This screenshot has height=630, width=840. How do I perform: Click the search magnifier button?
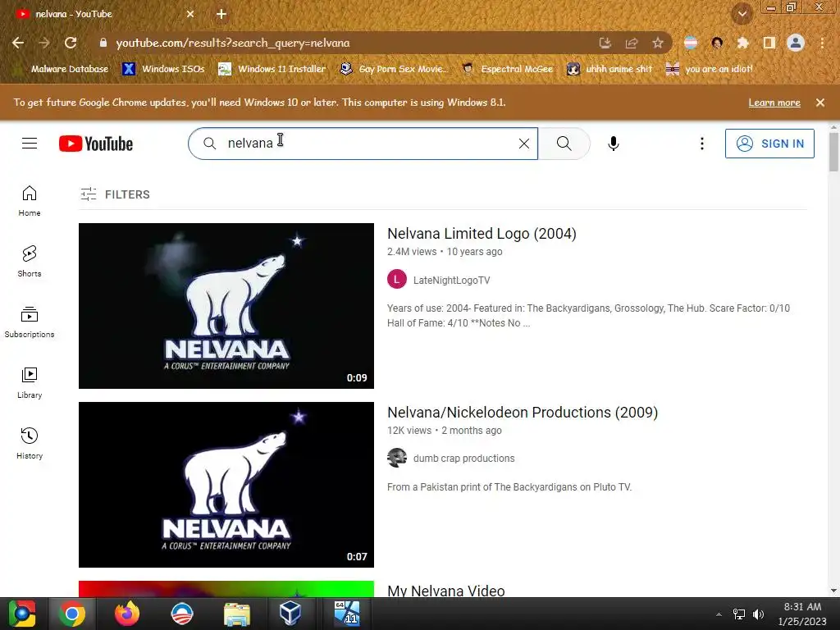click(x=564, y=144)
